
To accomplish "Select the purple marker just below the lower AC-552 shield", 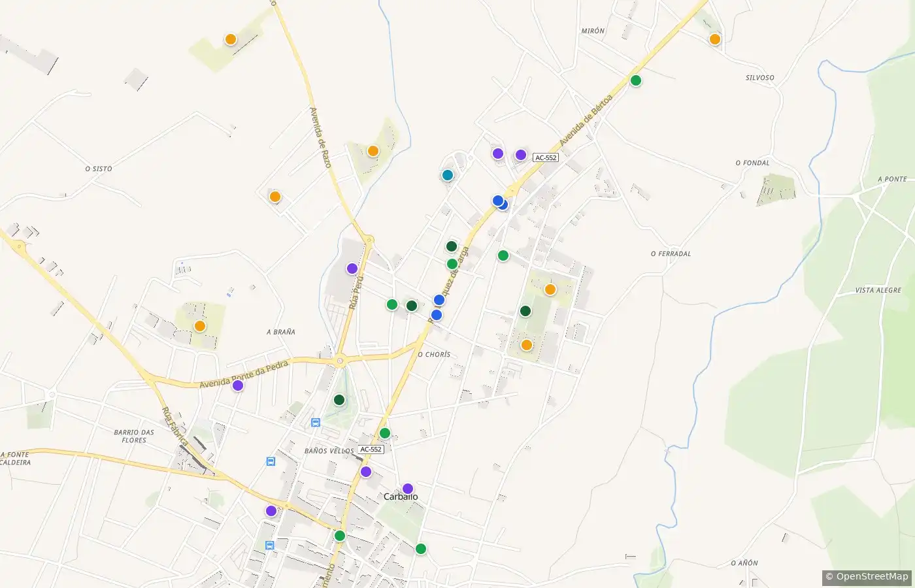I will point(366,472).
